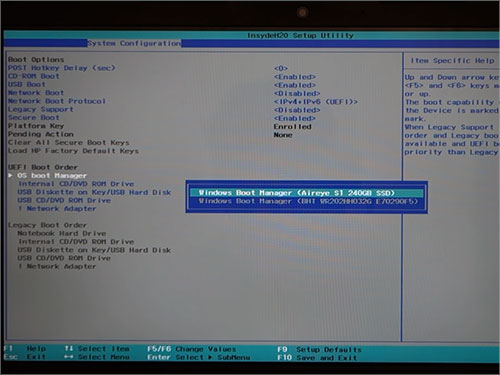Select UEFI Internal CD/DVD ROM Drive
Image resolution: width=500 pixels, height=375 pixels.
[x=76, y=184]
